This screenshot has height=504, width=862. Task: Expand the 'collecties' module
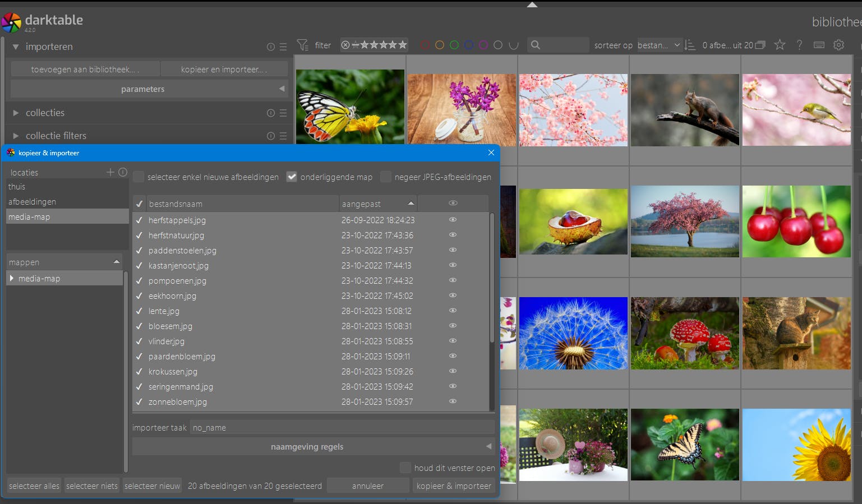click(x=45, y=113)
